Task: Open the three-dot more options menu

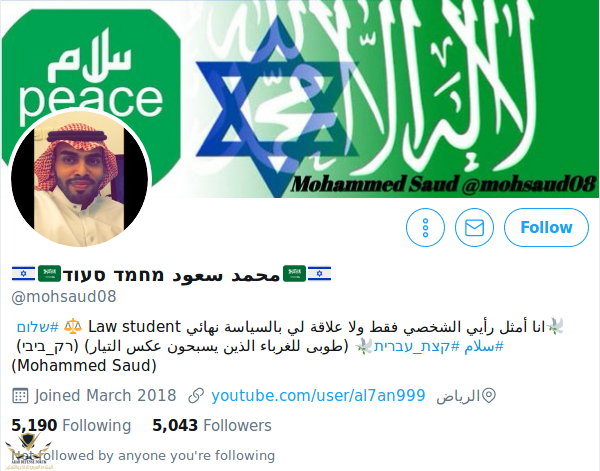Action: 425,227
